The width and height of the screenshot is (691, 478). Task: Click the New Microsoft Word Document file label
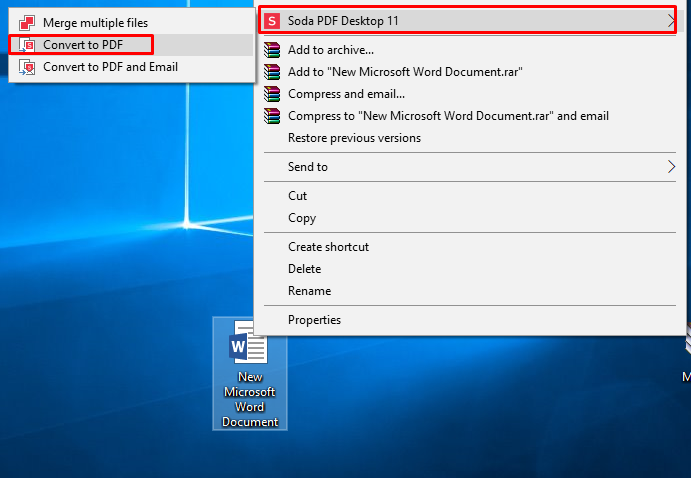click(250, 400)
